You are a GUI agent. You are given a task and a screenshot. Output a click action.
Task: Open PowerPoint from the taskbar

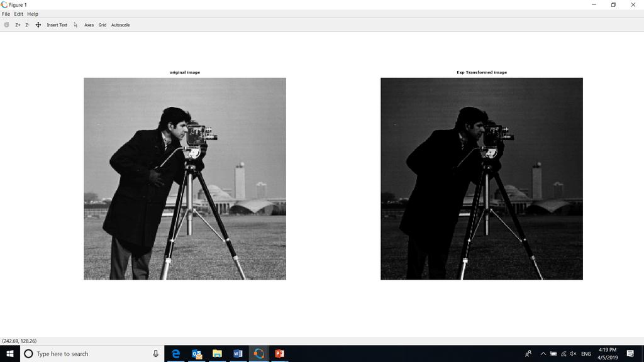[279, 354]
